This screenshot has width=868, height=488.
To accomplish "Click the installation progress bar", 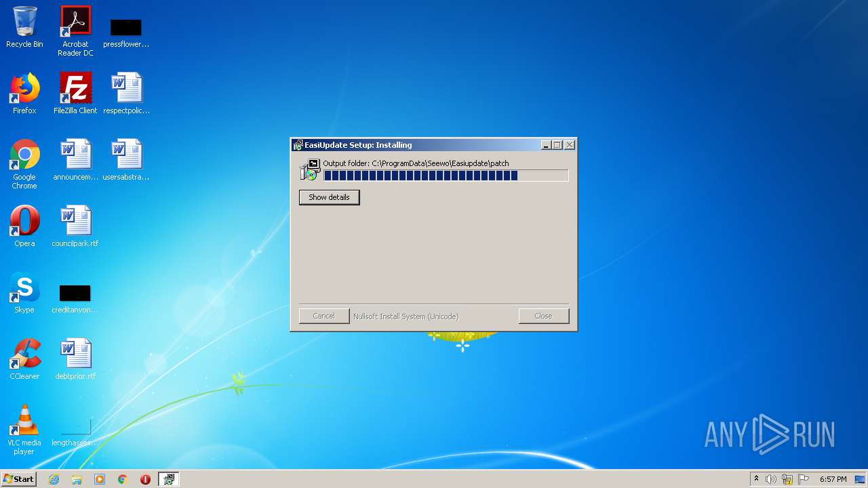I will [x=446, y=176].
